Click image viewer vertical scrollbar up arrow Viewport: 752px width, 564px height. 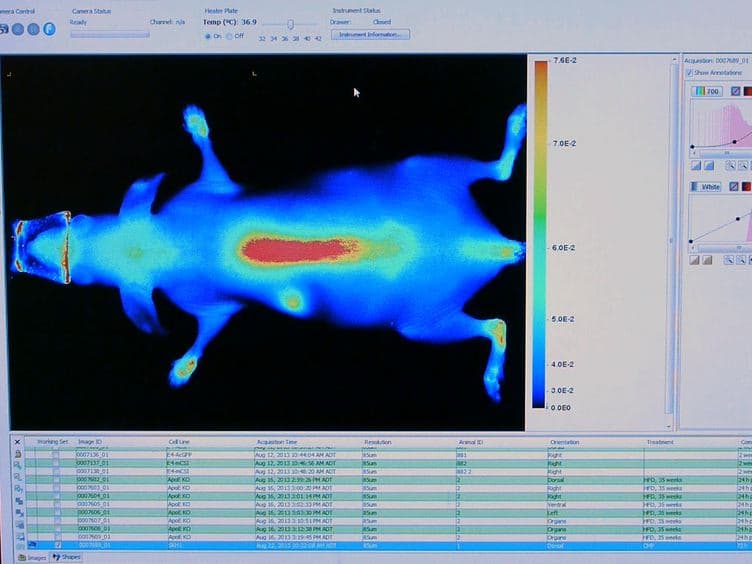674,60
